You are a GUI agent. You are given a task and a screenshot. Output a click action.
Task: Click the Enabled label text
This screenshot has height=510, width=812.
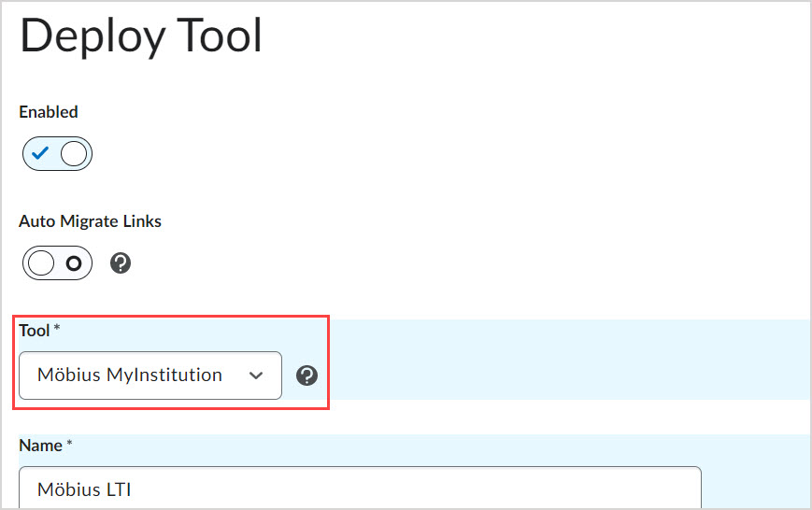point(49,112)
